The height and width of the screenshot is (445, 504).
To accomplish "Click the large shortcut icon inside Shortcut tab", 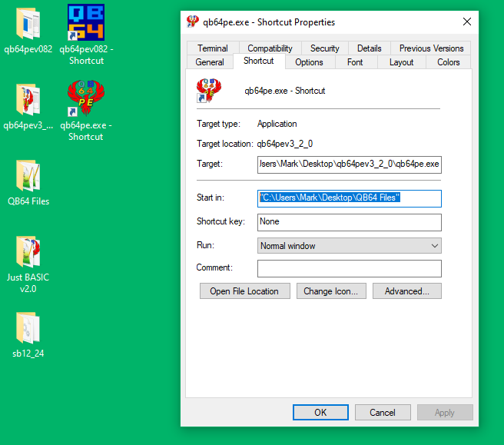I will click(x=209, y=91).
